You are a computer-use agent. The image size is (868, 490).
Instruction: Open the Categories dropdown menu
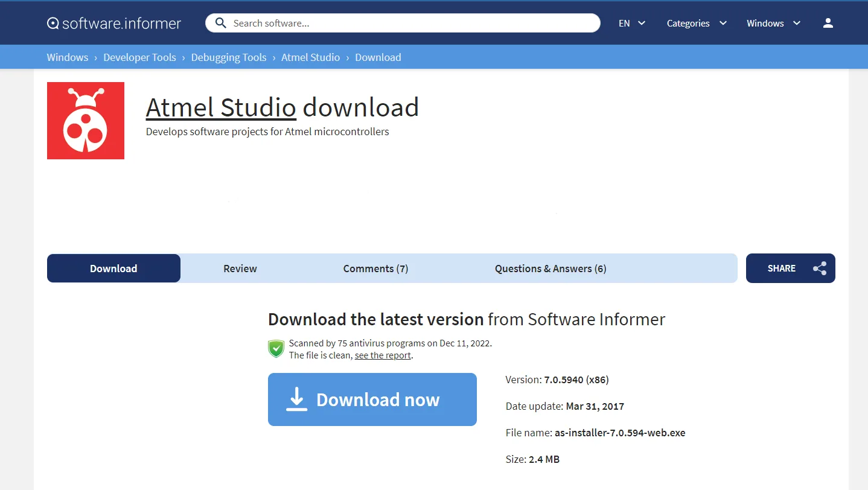coord(696,23)
